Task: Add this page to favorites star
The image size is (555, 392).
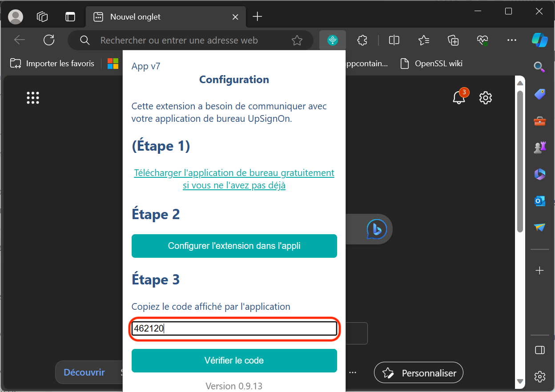Action: 297,40
